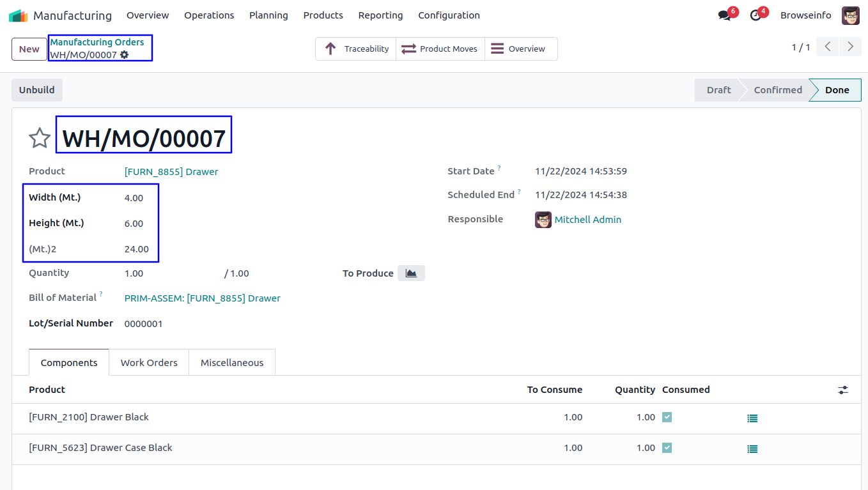Open the Configuration menu
Viewport: 868px width, 490px height.
(449, 15)
